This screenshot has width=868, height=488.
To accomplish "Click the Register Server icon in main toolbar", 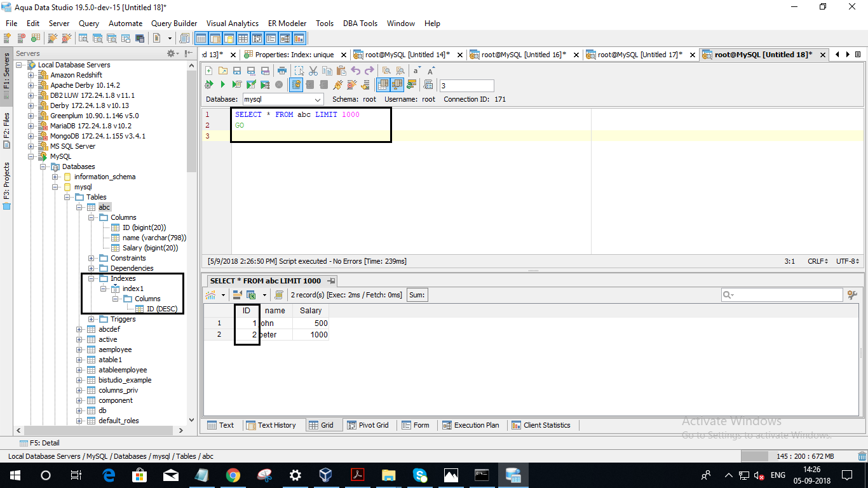I will tap(8, 39).
